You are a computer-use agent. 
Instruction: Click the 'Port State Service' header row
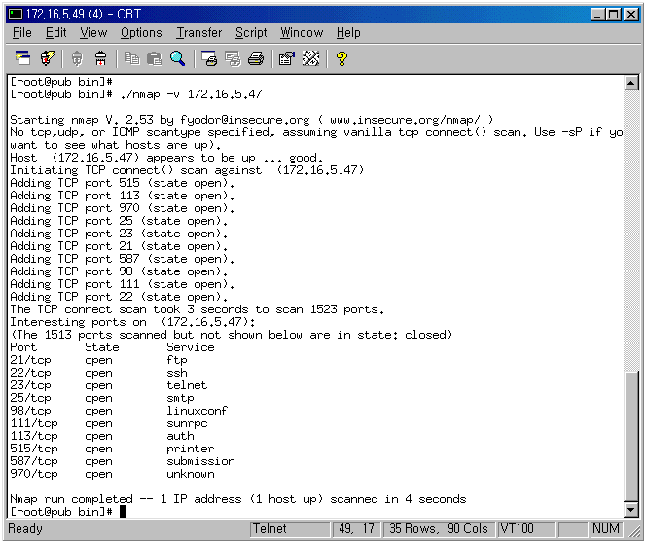pyautogui.click(x=112, y=347)
